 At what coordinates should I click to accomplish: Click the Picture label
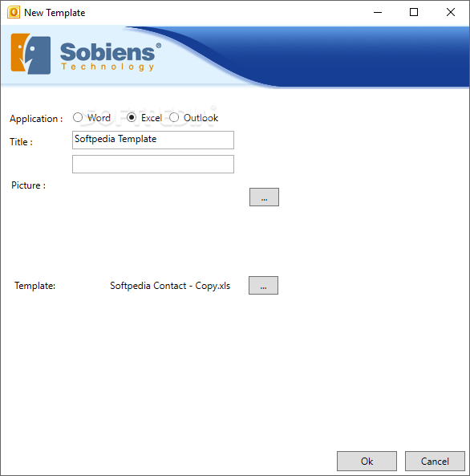click(x=29, y=185)
